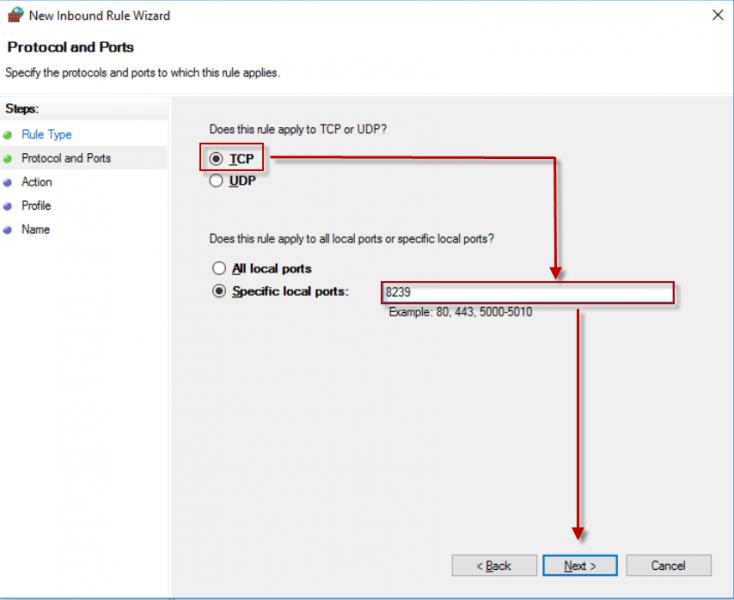Choose the UDP protocol option
The height and width of the screenshot is (600, 734).
pos(217,182)
